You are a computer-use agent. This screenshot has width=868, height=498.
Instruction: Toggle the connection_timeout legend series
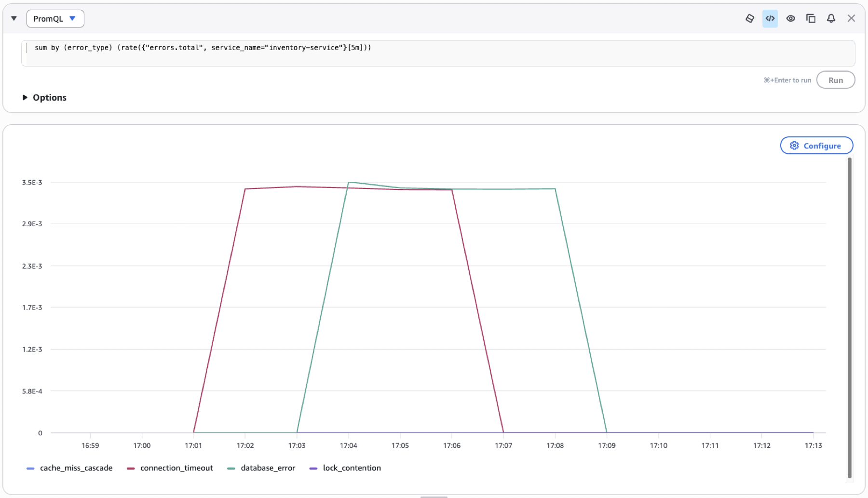170,468
